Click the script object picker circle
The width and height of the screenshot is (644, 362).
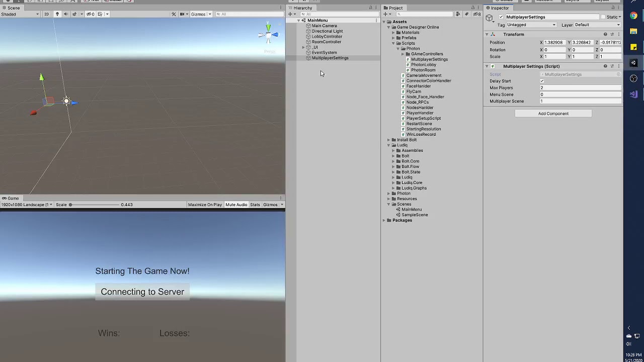coord(618,74)
